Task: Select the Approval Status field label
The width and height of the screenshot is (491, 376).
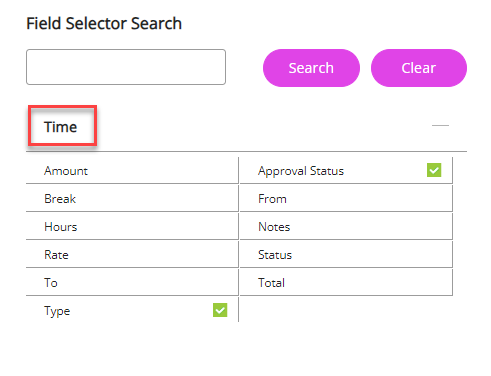Action: tap(301, 171)
